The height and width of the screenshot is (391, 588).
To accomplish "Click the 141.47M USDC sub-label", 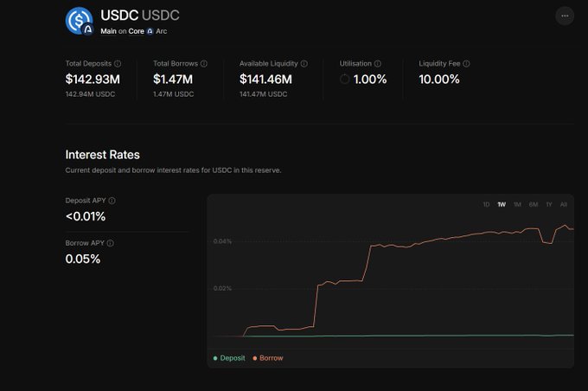I will coord(263,94).
